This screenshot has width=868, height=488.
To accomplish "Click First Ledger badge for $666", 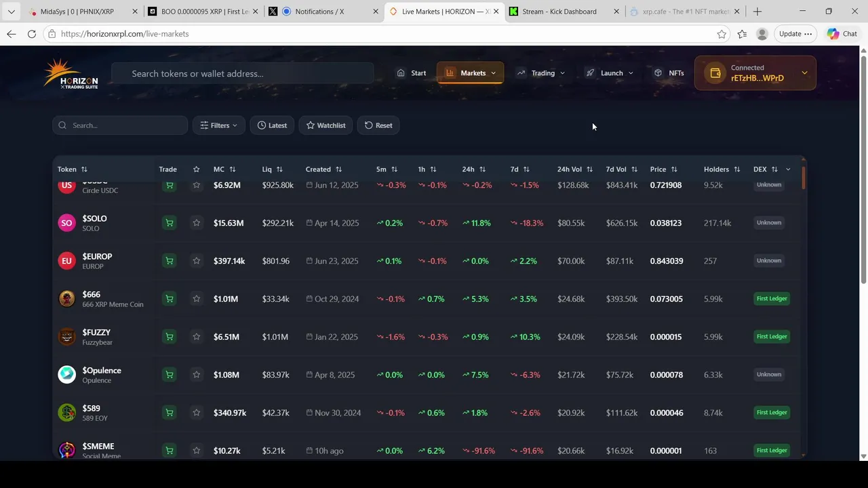I will click(772, 299).
